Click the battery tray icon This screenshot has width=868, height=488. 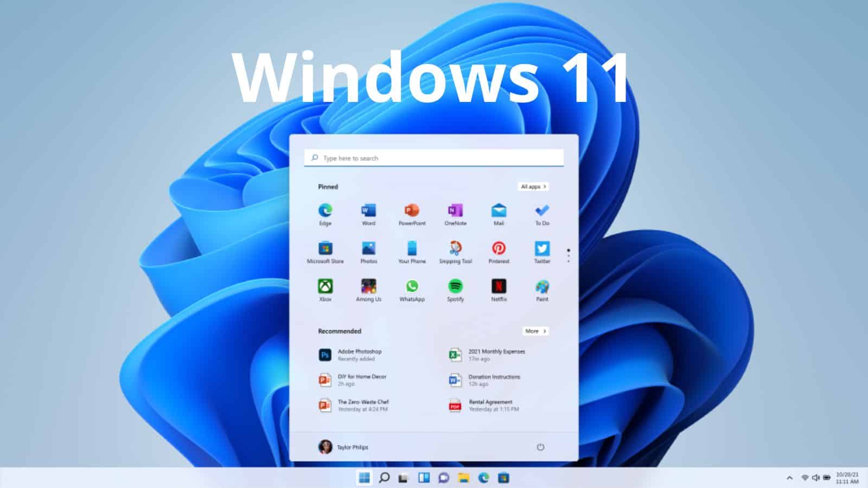coord(827,478)
